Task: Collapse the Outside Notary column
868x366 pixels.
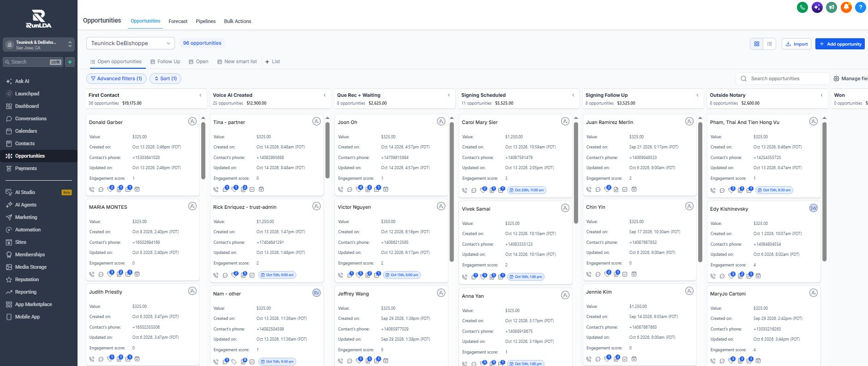Action: point(821,95)
